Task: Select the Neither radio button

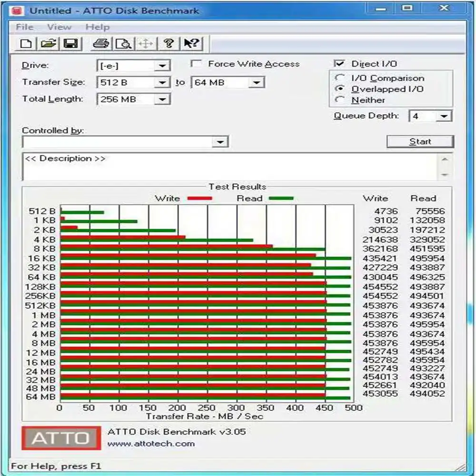Action: point(339,99)
